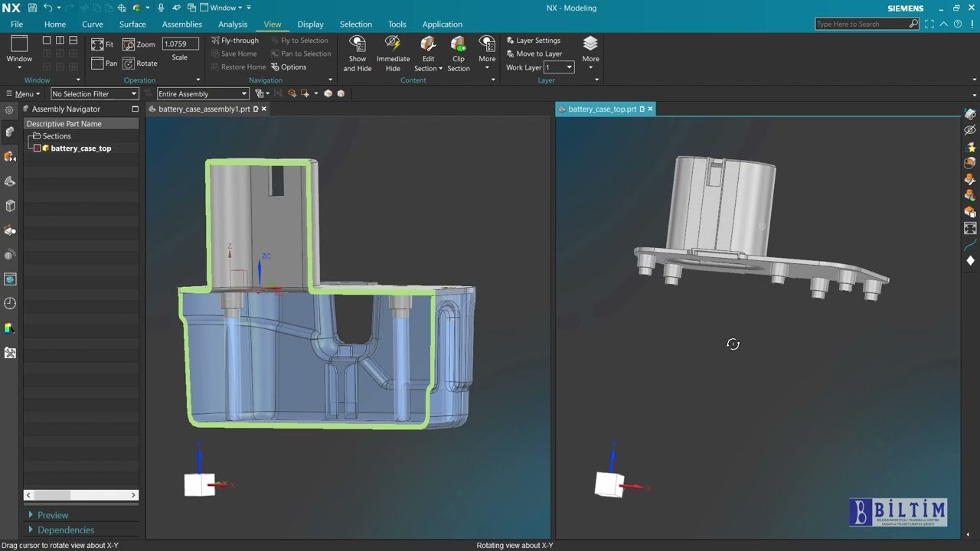Toggle the battery_case_top visibility checkbox
The height and width of the screenshot is (551, 980).
pyautogui.click(x=37, y=148)
